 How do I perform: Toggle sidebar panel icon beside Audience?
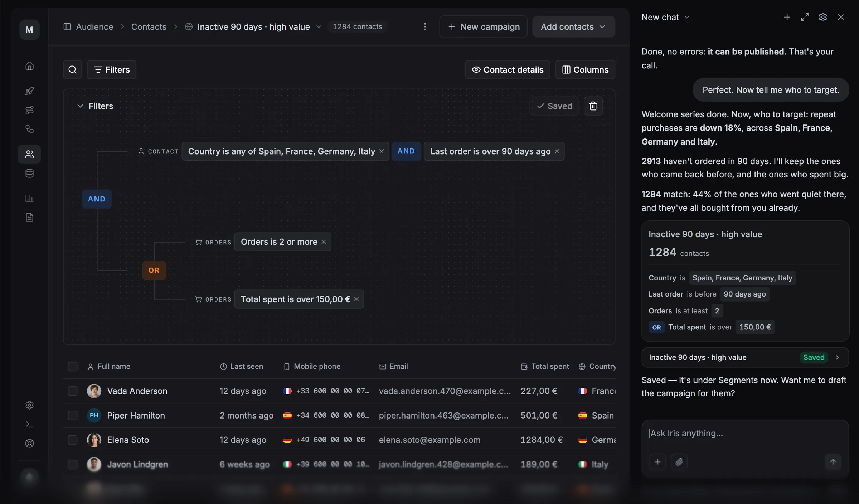pos(67,26)
